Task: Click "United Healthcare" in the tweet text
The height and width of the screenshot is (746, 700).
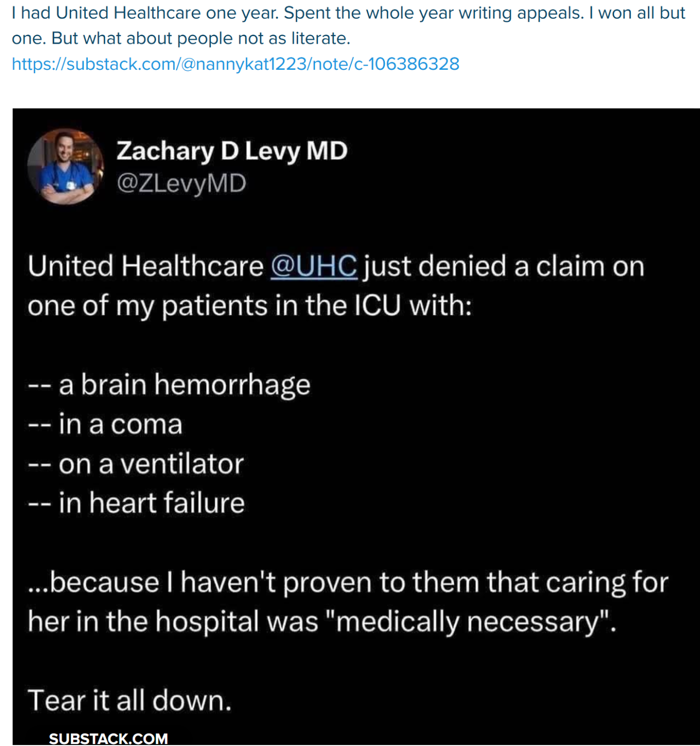Action: pos(146,266)
